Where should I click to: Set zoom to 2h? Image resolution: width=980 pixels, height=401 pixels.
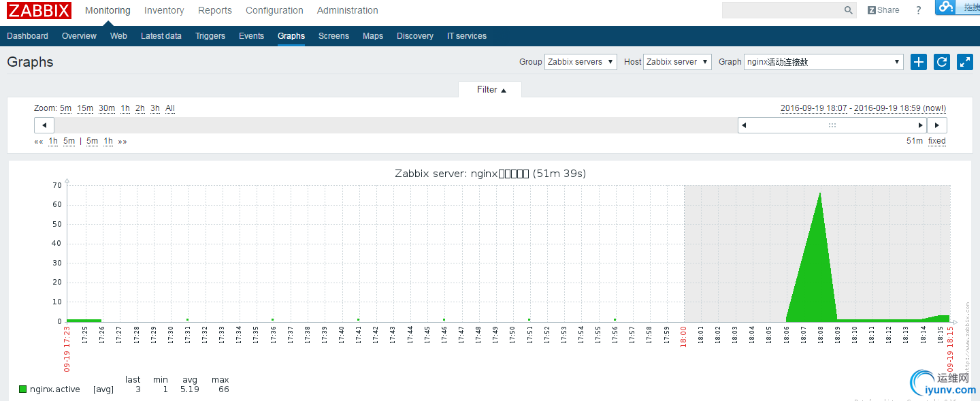click(x=140, y=108)
